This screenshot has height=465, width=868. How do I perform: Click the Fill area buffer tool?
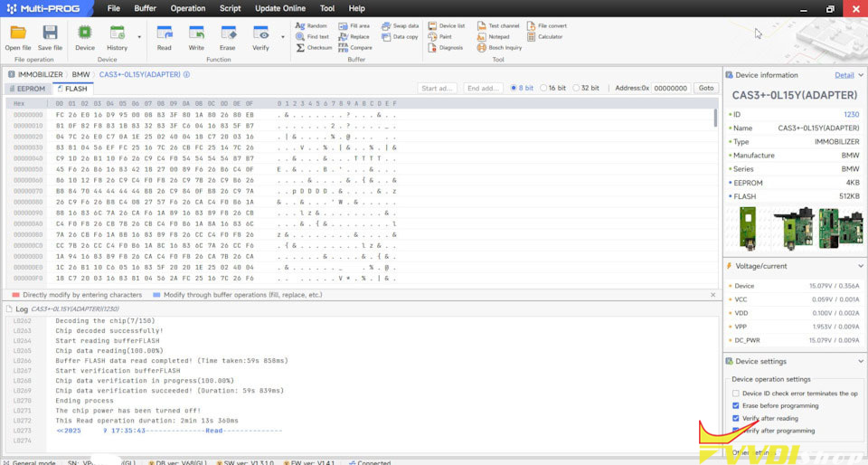[x=354, y=26]
